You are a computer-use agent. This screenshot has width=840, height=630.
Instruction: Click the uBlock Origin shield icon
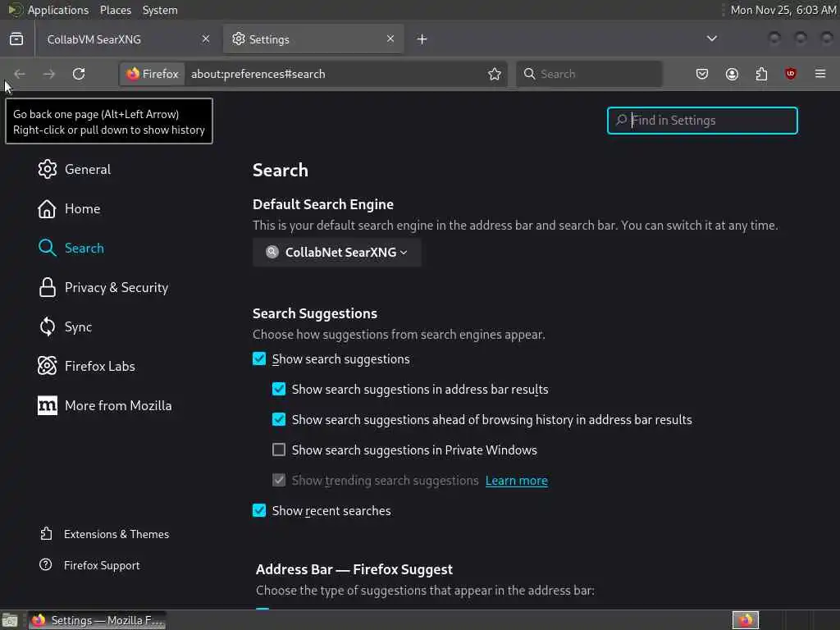(x=791, y=74)
